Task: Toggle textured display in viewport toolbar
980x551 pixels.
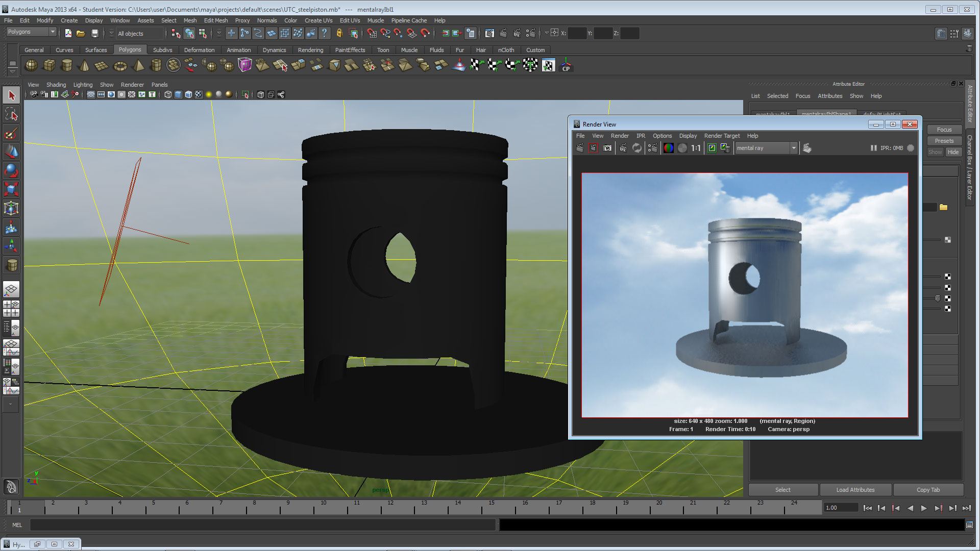Action: coord(199,94)
